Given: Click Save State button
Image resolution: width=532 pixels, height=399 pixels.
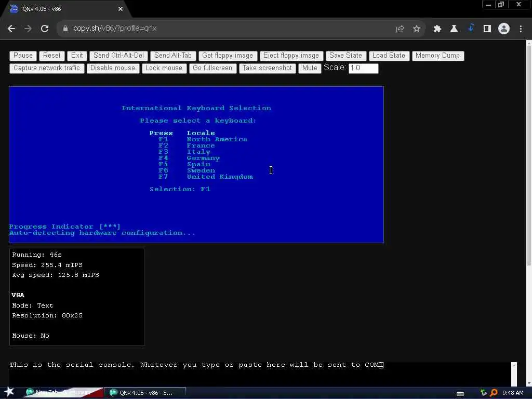Looking at the screenshot, I should (x=345, y=56).
